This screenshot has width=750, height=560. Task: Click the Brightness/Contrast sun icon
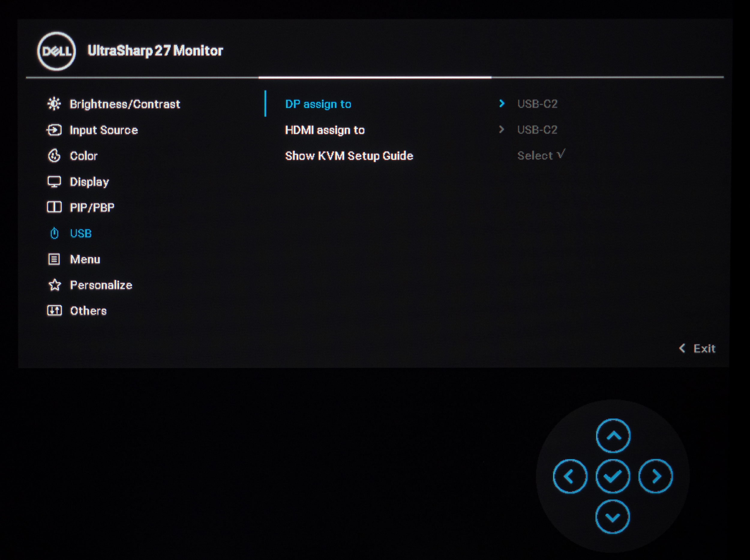click(x=54, y=104)
